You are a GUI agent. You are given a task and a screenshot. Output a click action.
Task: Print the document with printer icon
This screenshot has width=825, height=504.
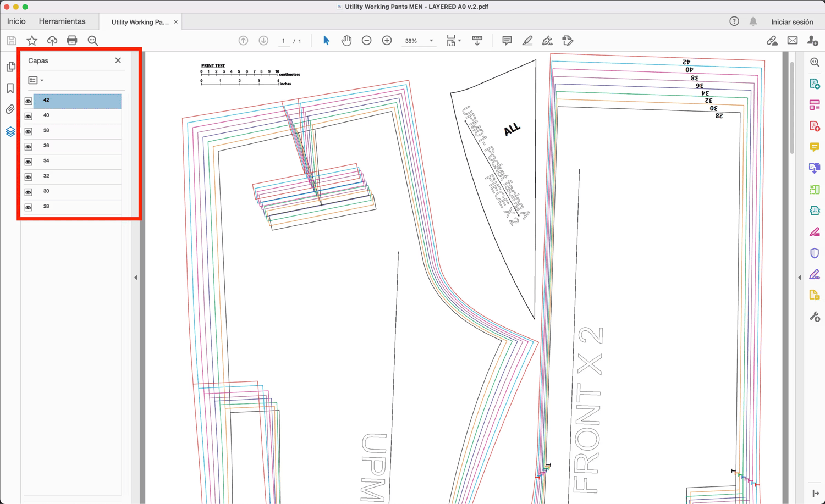72,41
